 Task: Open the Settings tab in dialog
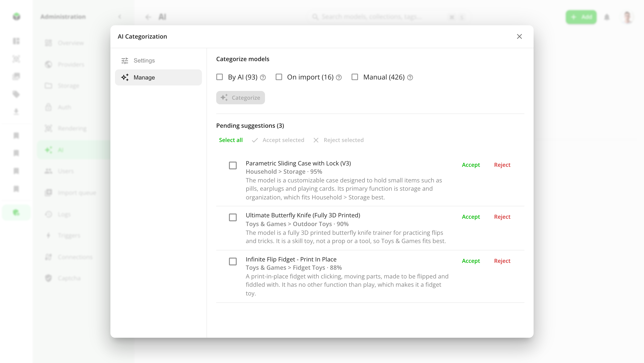[x=158, y=60]
